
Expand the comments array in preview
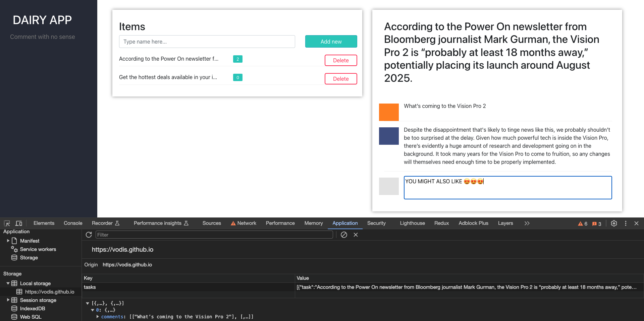[x=98, y=317]
